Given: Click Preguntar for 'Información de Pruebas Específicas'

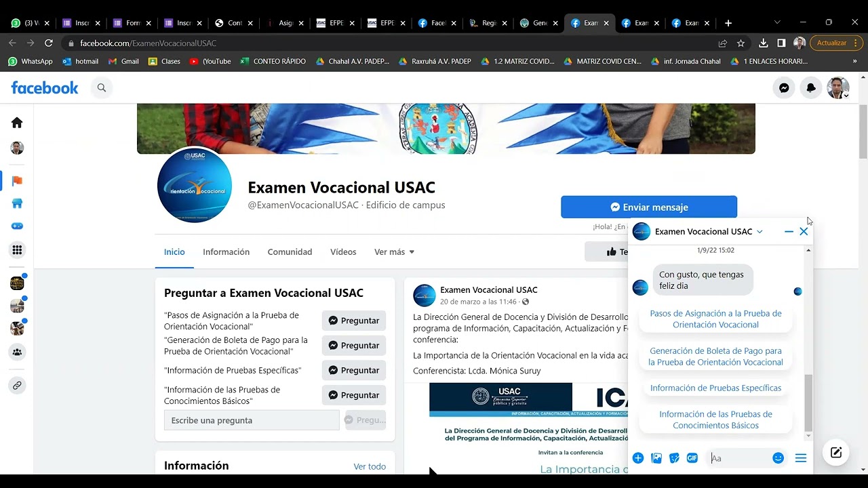Looking at the screenshot, I should coord(354,370).
